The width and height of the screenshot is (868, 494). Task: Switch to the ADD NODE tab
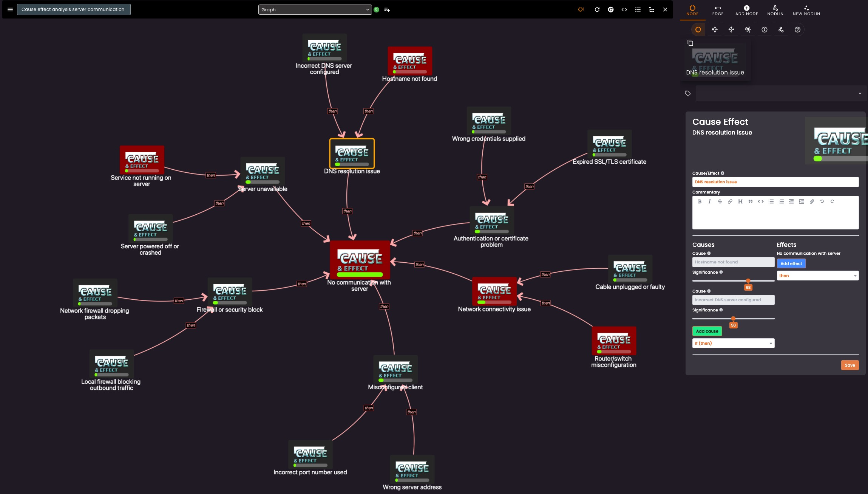746,10
